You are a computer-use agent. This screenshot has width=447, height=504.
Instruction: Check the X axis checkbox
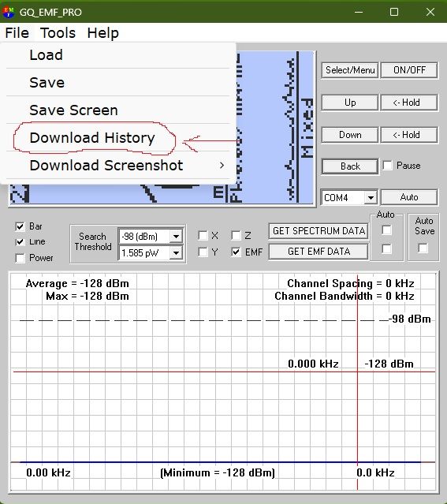[x=203, y=236]
